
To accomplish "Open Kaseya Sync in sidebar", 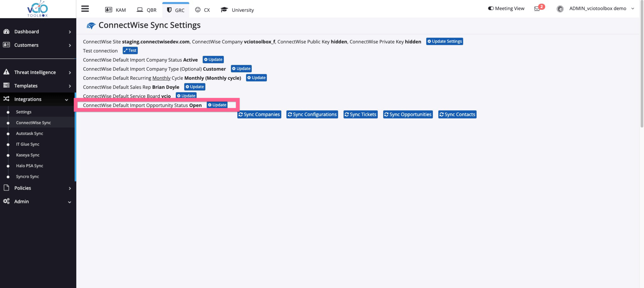I will 28,155.
